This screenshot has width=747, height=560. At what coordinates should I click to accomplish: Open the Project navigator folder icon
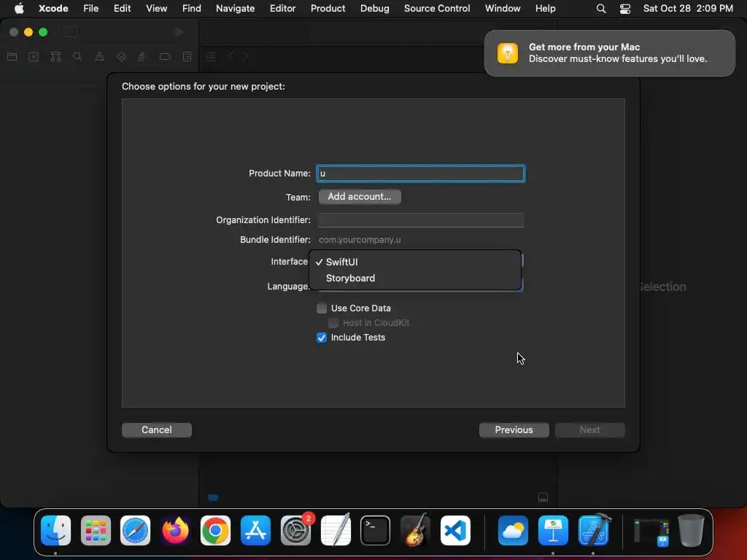coord(12,57)
